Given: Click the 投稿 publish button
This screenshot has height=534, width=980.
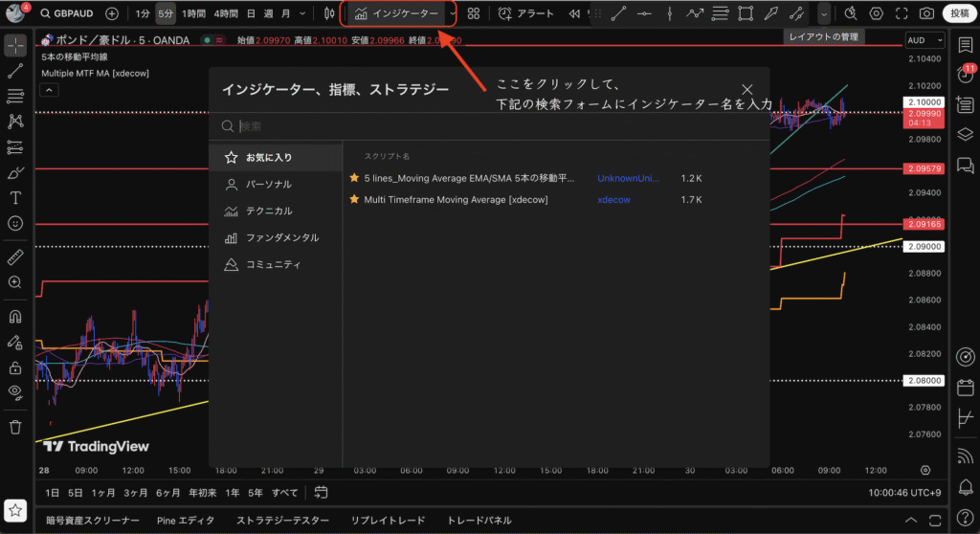Looking at the screenshot, I should 959,13.
